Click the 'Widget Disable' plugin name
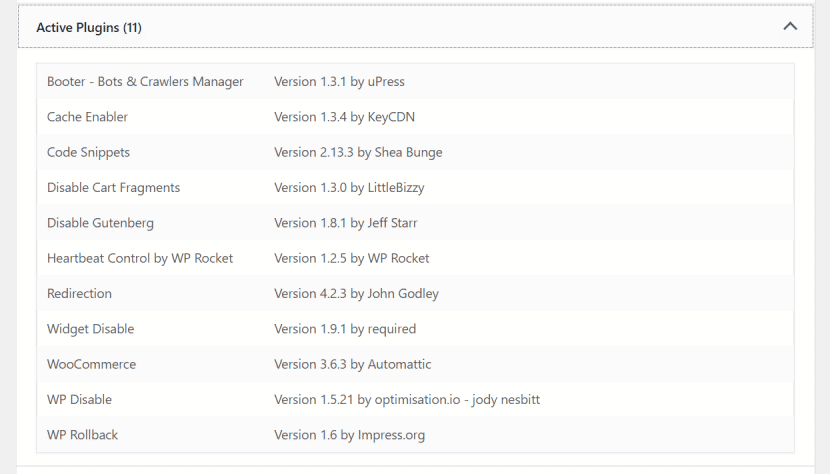The width and height of the screenshot is (830, 474). click(91, 329)
